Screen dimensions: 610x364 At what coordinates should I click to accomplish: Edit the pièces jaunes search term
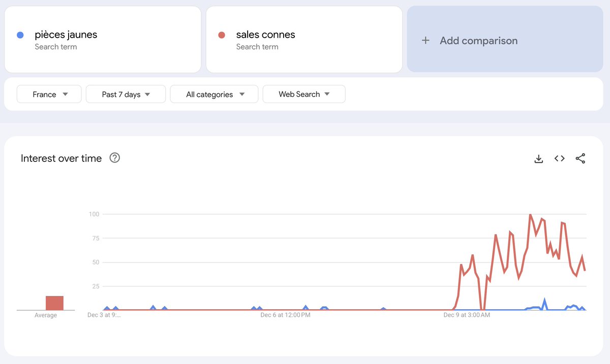(103, 40)
